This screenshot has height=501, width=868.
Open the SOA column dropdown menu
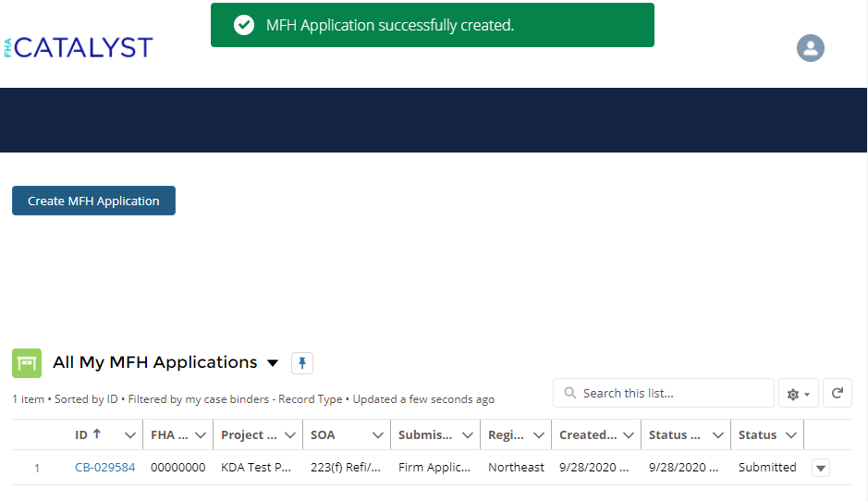tap(377, 434)
